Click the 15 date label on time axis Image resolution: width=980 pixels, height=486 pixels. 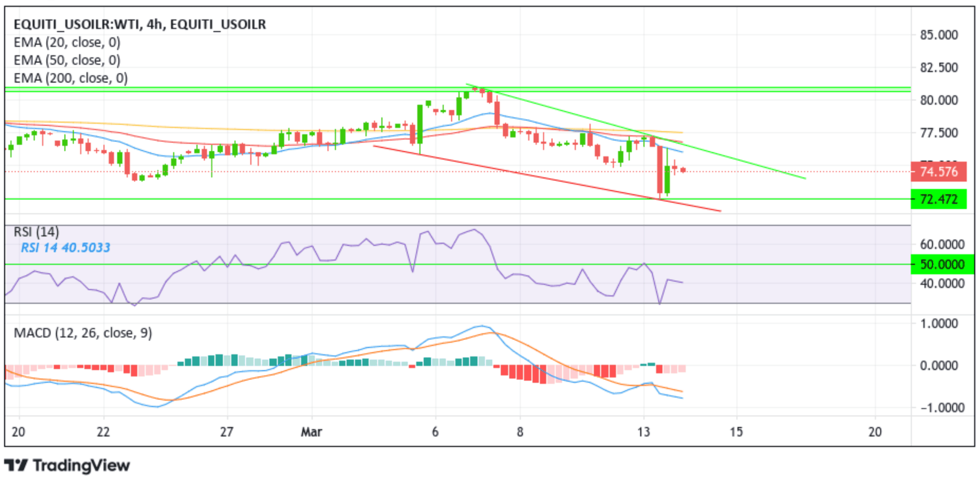pyautogui.click(x=736, y=432)
